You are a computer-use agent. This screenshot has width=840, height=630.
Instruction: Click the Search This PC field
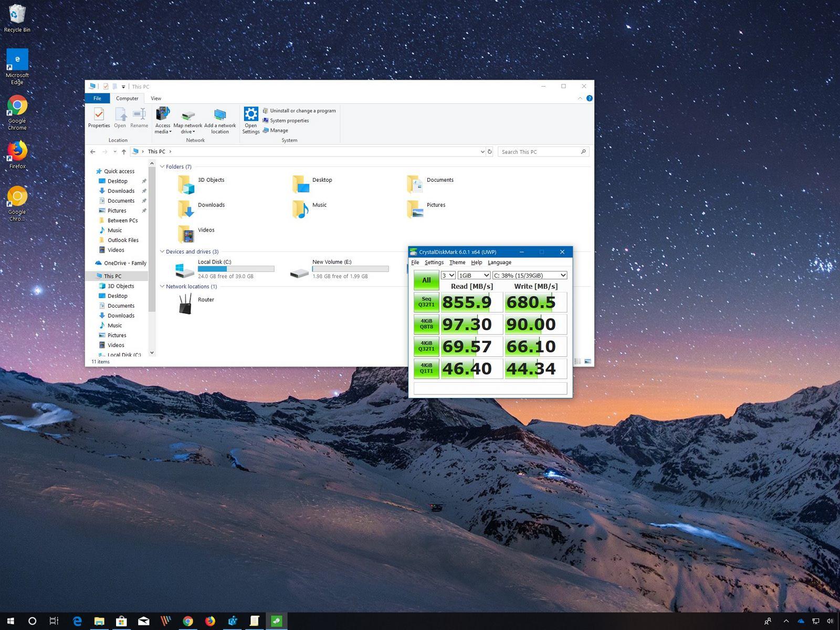click(x=541, y=151)
